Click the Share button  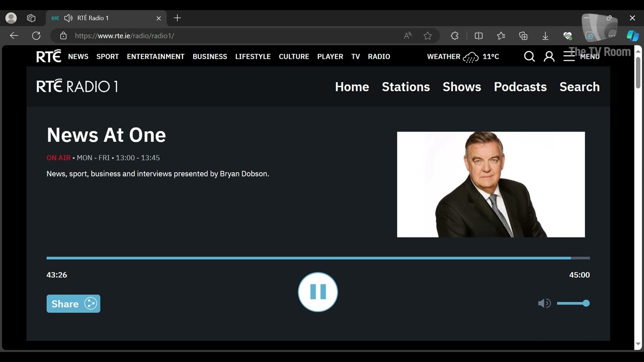[x=73, y=304]
